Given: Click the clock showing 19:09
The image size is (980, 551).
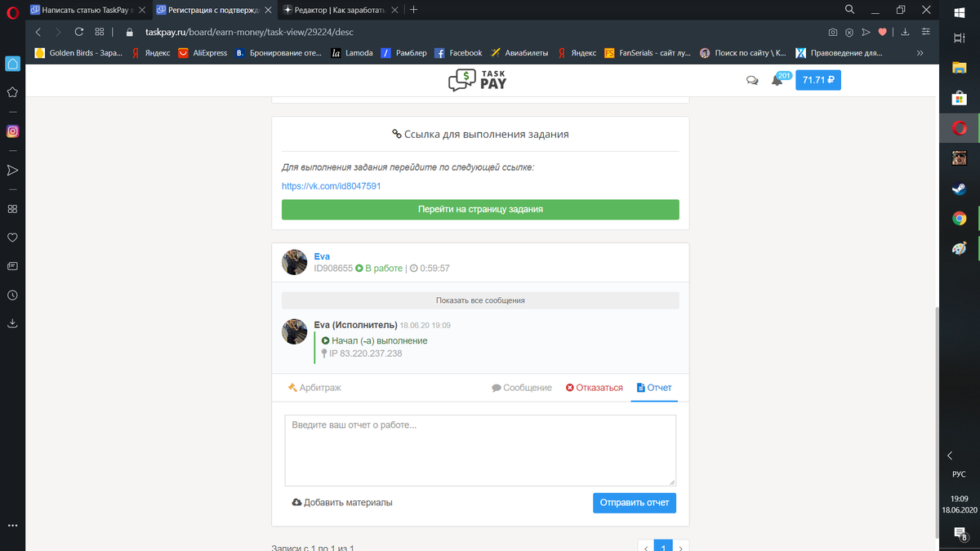Looking at the screenshot, I should point(959,498).
